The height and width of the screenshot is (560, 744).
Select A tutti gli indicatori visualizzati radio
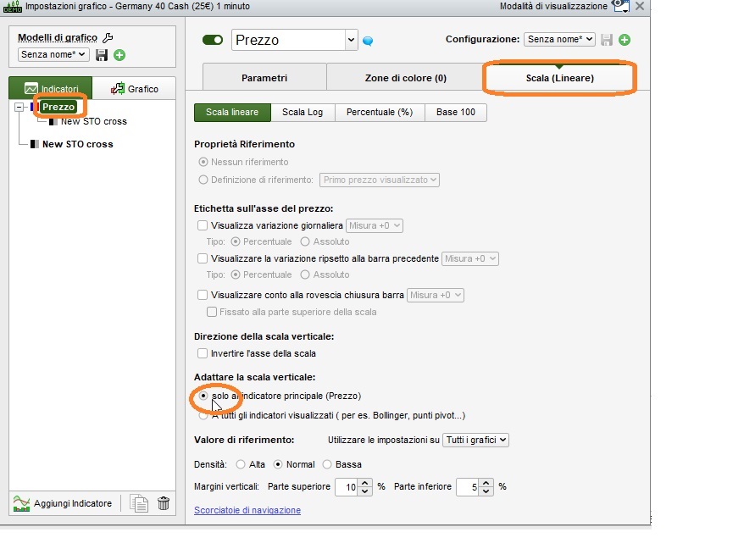(203, 416)
